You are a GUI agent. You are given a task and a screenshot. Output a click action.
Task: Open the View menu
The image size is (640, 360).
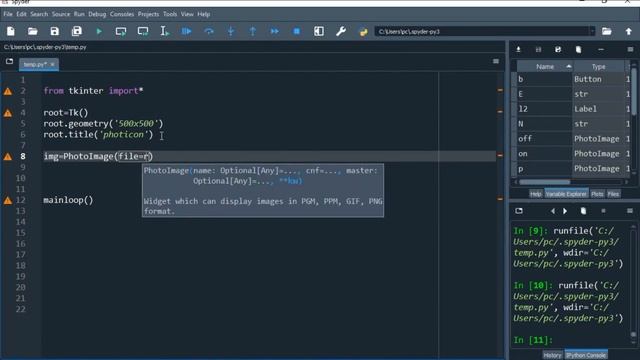tap(187, 14)
